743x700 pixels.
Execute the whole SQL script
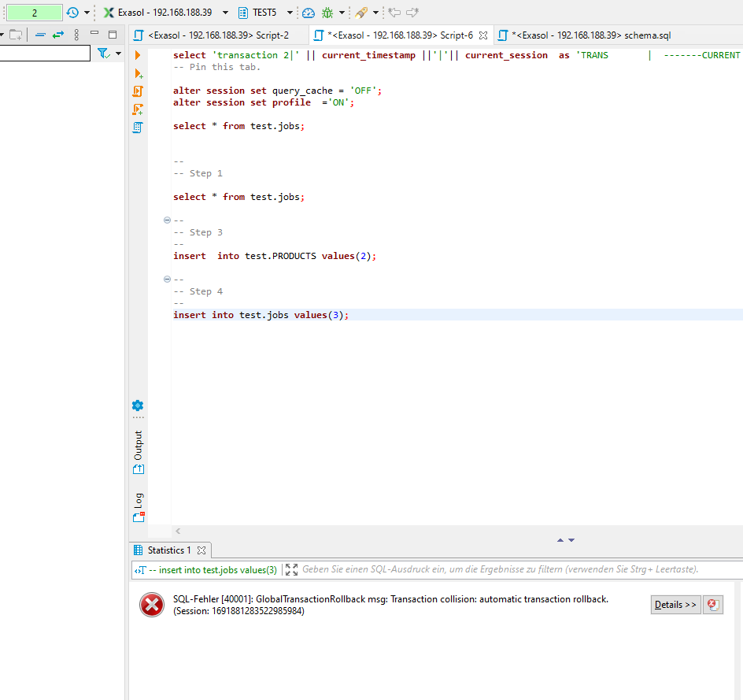138,91
